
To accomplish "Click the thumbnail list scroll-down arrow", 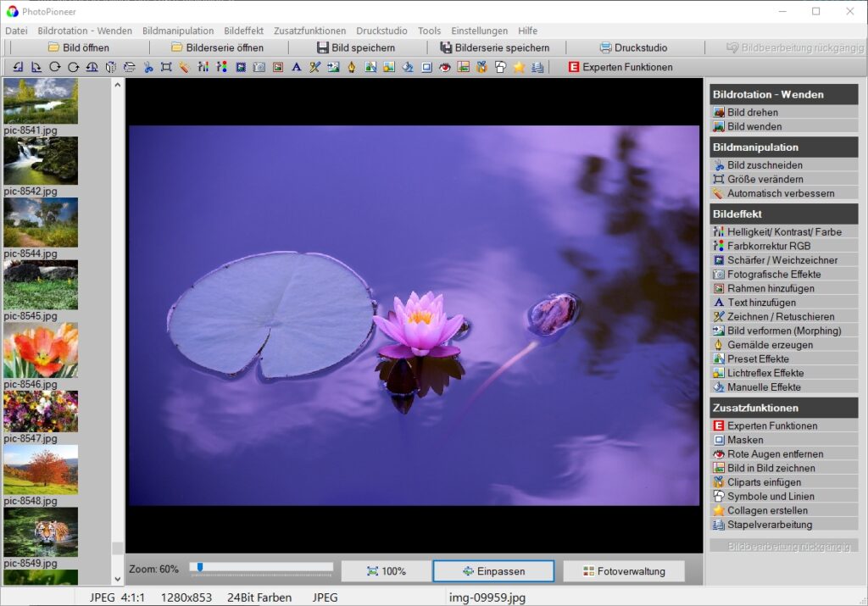I will click(x=117, y=579).
